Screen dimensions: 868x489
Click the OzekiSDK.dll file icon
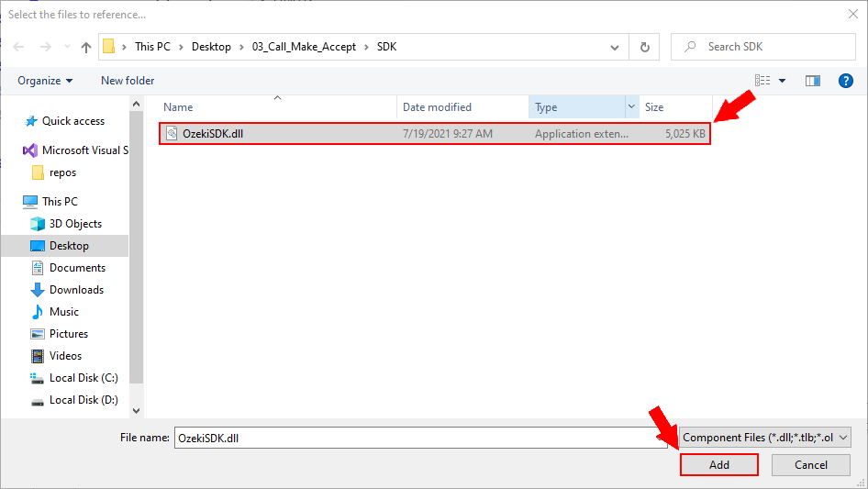point(172,133)
